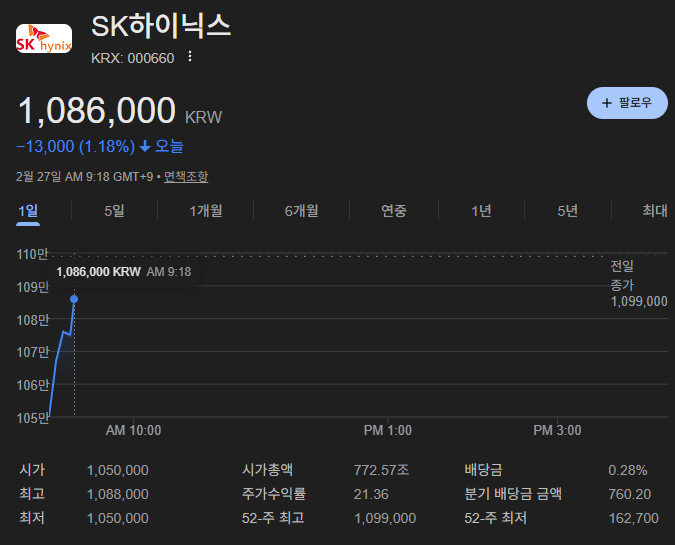The width and height of the screenshot is (675, 545).
Task: Select the 1일 chart range tab
Action: coord(28,211)
